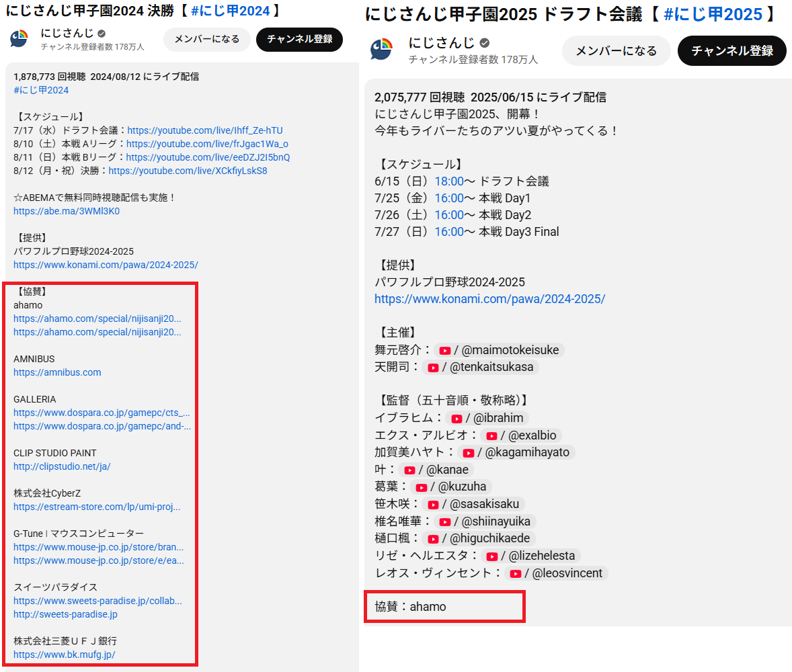Open the #にじ甲2024 hashtag below the view count

[x=41, y=90]
